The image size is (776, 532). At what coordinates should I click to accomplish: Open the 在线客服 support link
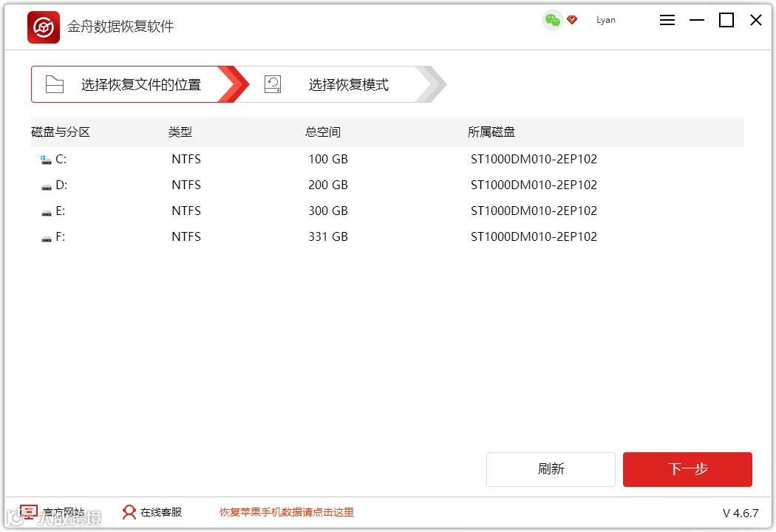pyautogui.click(x=161, y=512)
